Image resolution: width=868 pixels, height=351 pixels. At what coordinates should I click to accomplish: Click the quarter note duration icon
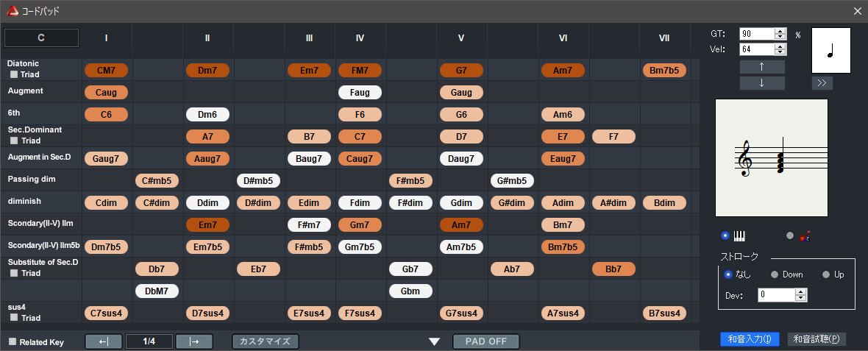pos(830,50)
